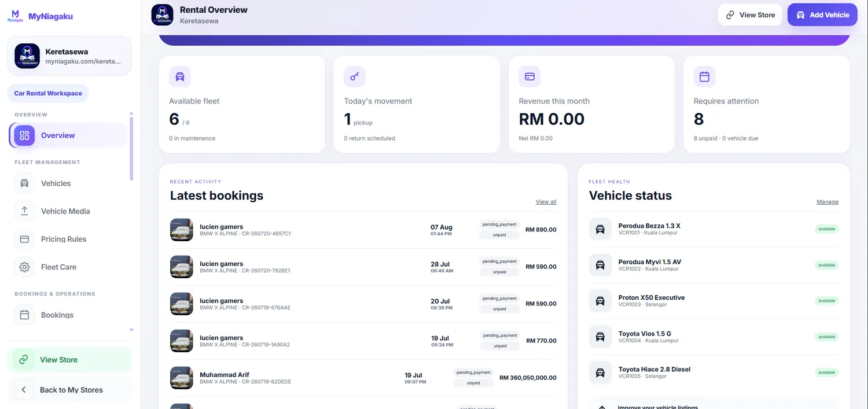
Task: Click car thumbnail for booking CR-260719-1A90A2
Action: (x=181, y=341)
